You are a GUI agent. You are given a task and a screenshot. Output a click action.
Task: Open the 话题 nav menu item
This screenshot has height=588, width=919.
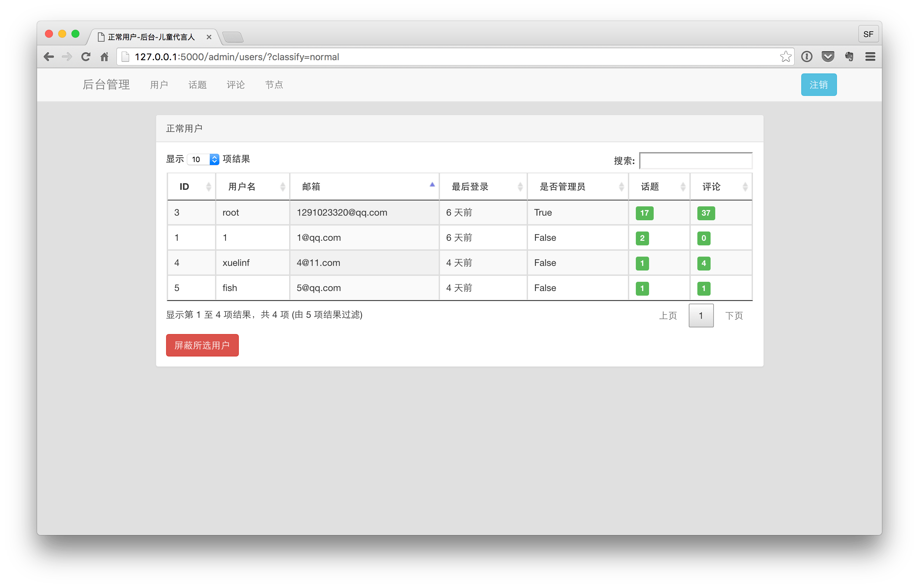(197, 85)
